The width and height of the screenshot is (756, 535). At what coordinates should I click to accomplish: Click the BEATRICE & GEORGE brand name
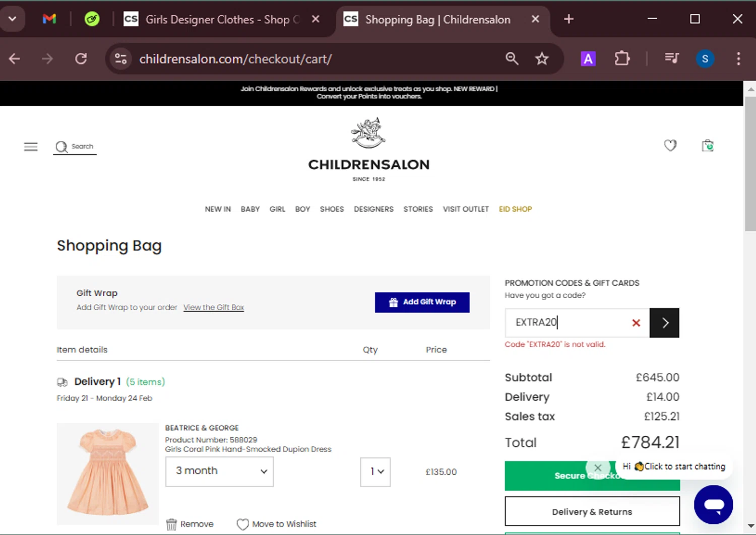pyautogui.click(x=202, y=428)
